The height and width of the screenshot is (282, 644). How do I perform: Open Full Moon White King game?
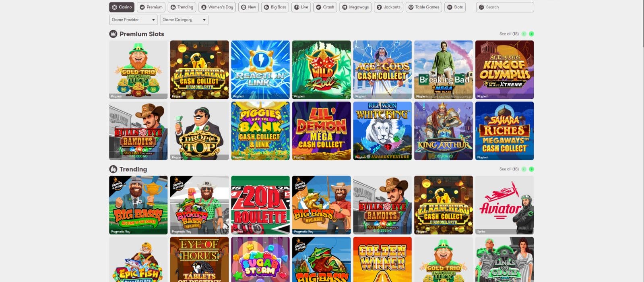(382, 131)
